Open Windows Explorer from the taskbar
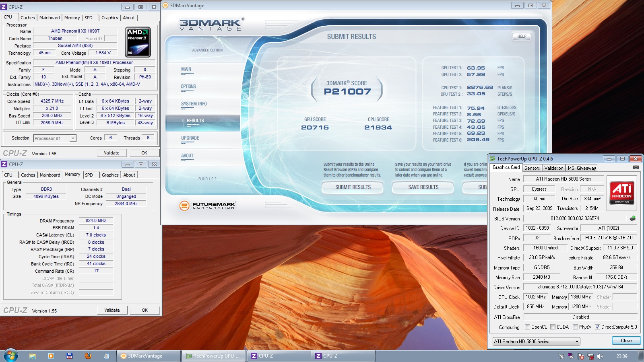The image size is (644, 362). (x=33, y=356)
